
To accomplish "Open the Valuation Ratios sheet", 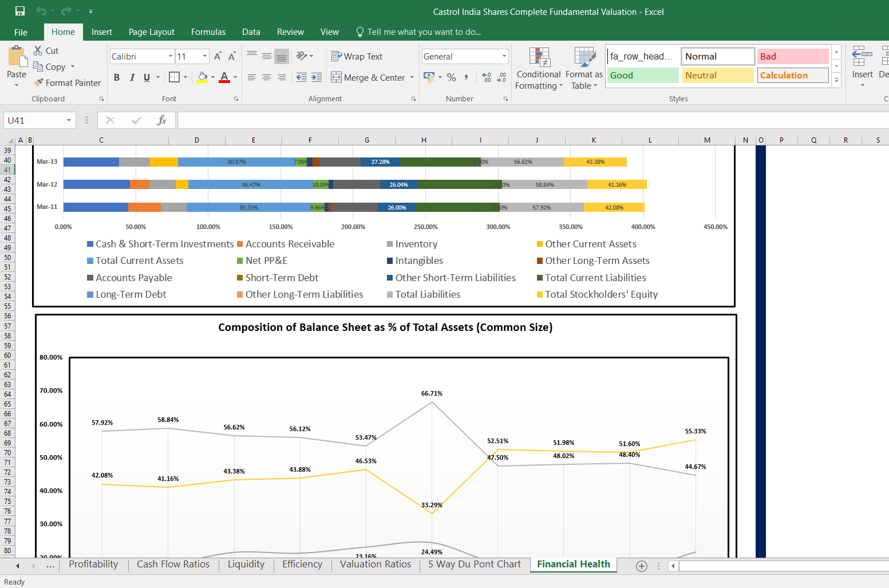I will (x=376, y=564).
